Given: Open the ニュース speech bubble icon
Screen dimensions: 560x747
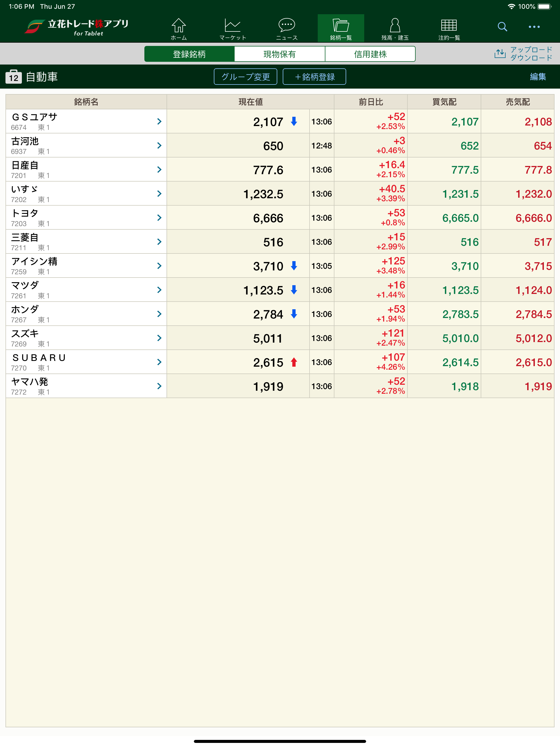Looking at the screenshot, I should [x=287, y=29].
